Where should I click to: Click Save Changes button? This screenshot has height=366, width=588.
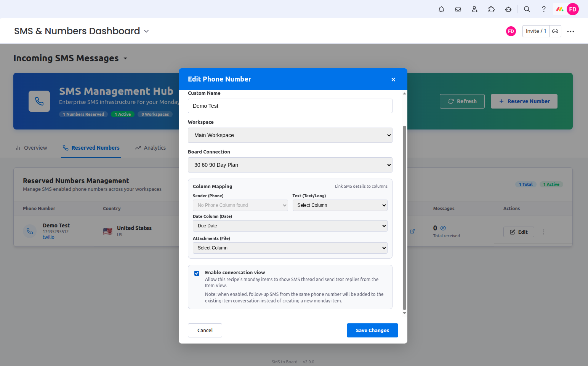click(x=372, y=330)
